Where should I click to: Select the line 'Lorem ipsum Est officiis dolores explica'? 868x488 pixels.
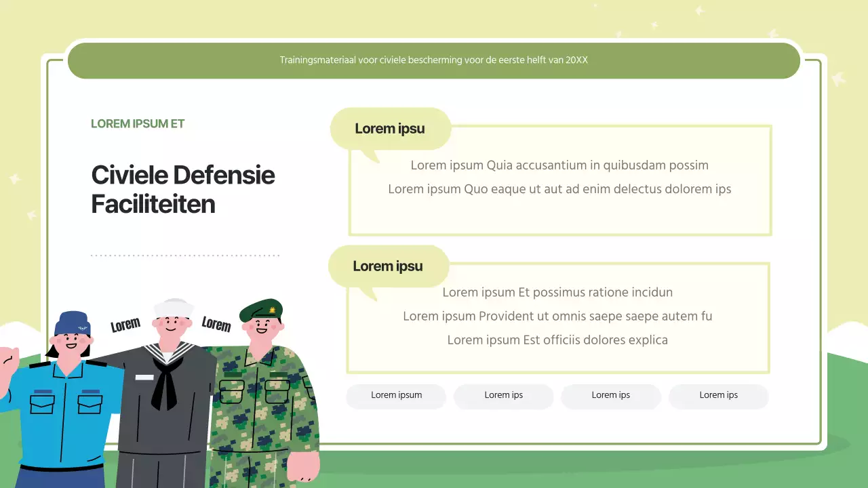click(x=557, y=340)
